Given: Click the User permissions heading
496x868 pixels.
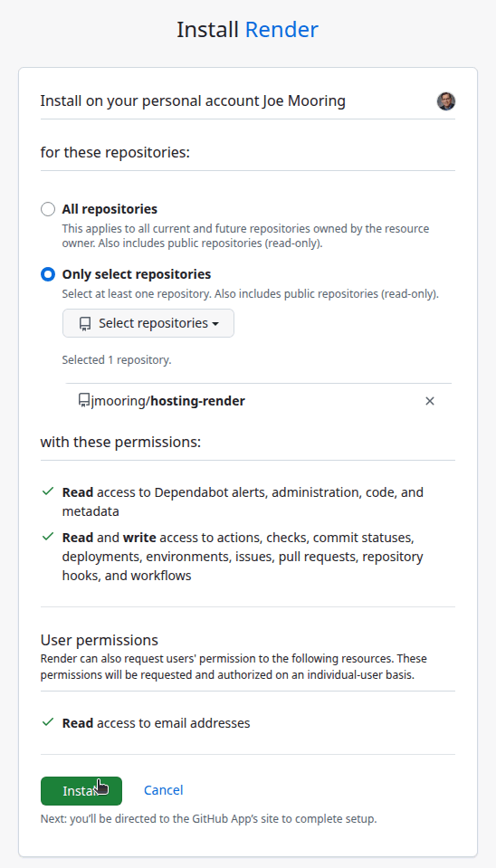Looking at the screenshot, I should point(99,640).
